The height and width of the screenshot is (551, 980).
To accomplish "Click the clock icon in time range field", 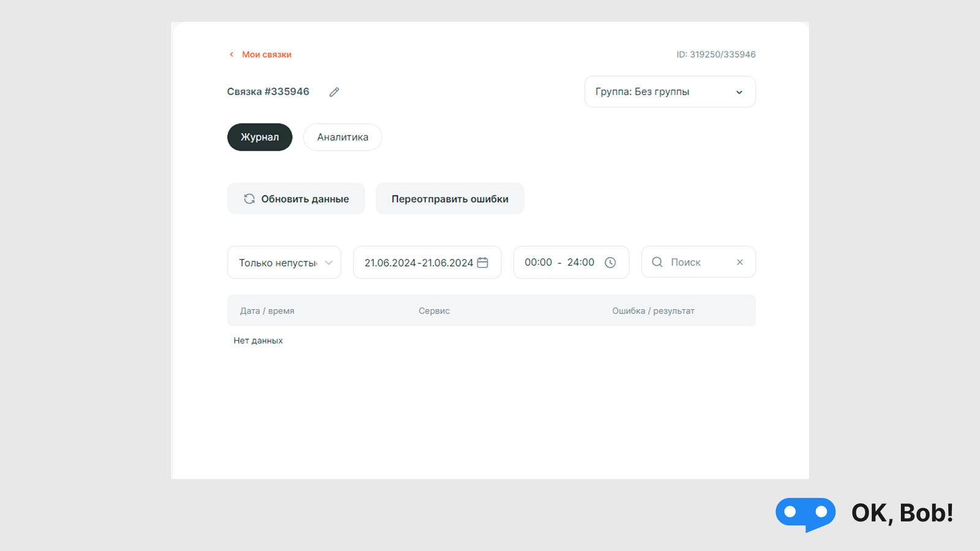I will click(x=610, y=262).
